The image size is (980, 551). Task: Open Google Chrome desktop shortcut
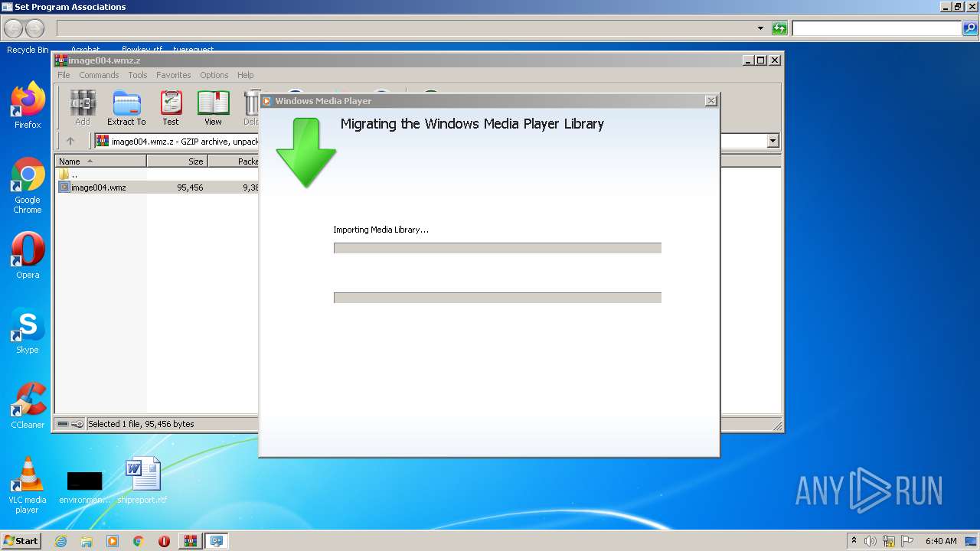click(x=28, y=185)
